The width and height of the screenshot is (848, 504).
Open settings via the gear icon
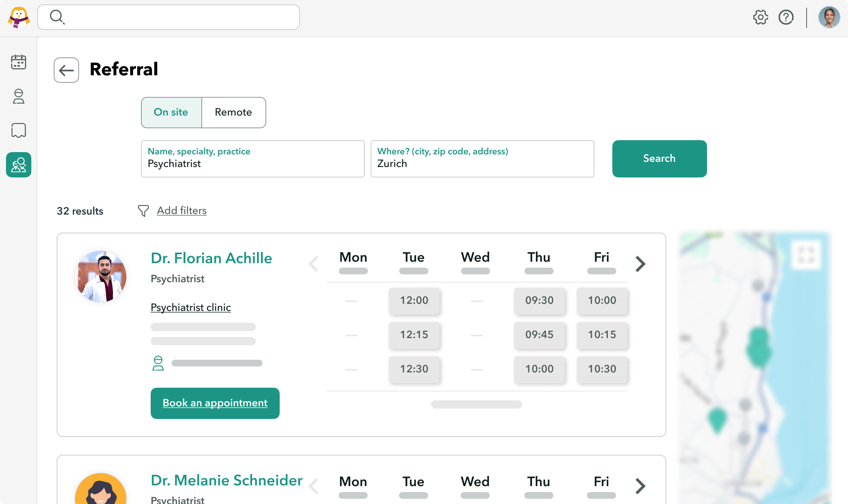(x=760, y=17)
